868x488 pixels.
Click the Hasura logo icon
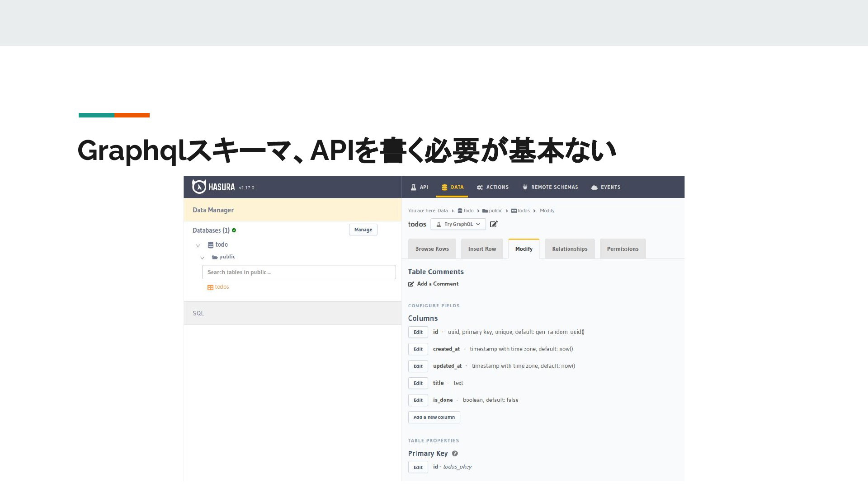point(199,187)
